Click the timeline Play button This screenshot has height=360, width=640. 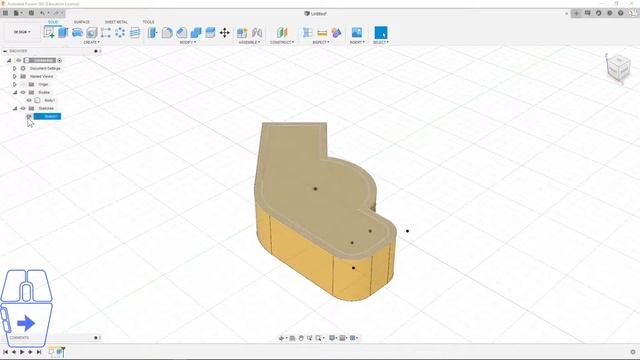pos(22,352)
